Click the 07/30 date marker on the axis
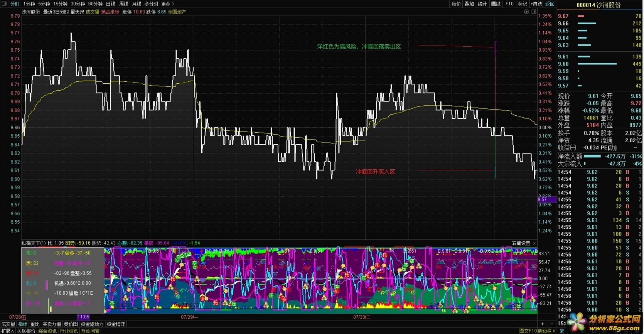 (362, 317)
